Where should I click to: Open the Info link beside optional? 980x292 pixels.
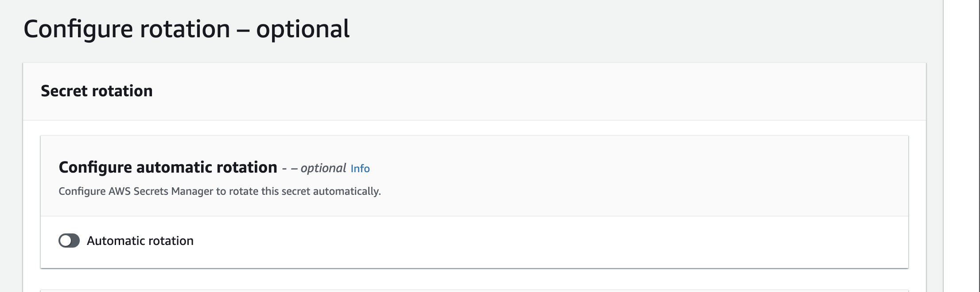coord(360,169)
